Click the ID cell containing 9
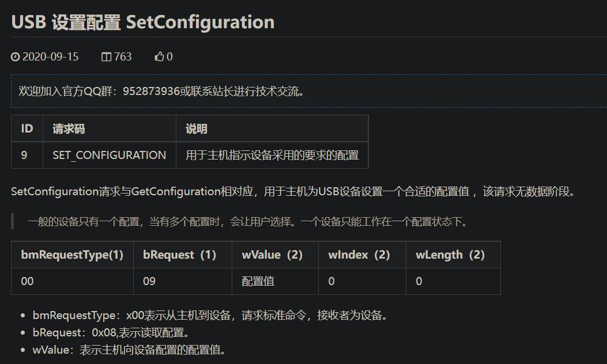607x364 pixels. pyautogui.click(x=24, y=155)
